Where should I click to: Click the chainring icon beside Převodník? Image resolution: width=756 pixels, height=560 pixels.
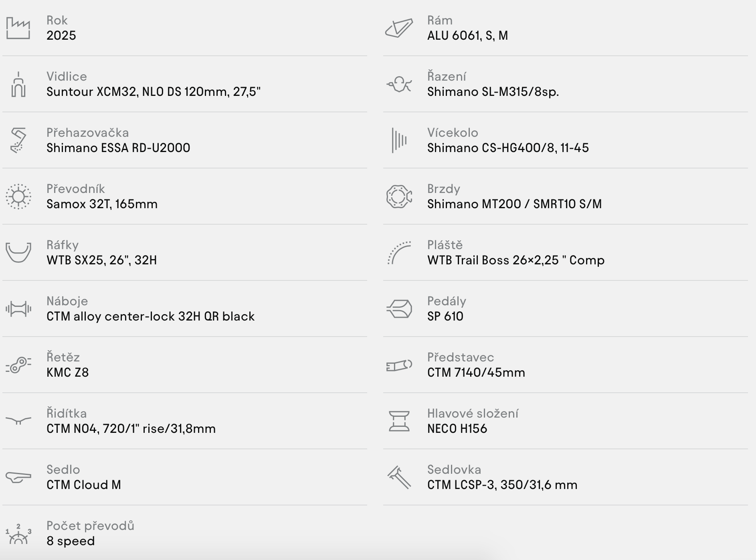18,197
